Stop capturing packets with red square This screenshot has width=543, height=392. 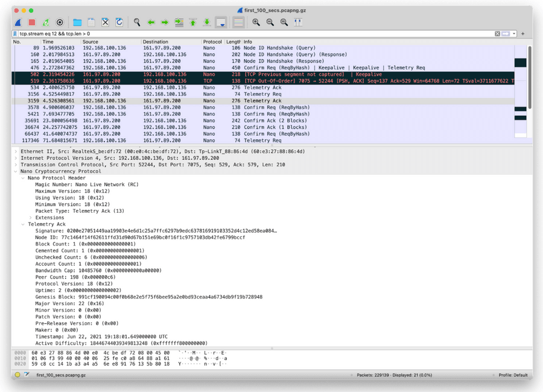coord(32,22)
